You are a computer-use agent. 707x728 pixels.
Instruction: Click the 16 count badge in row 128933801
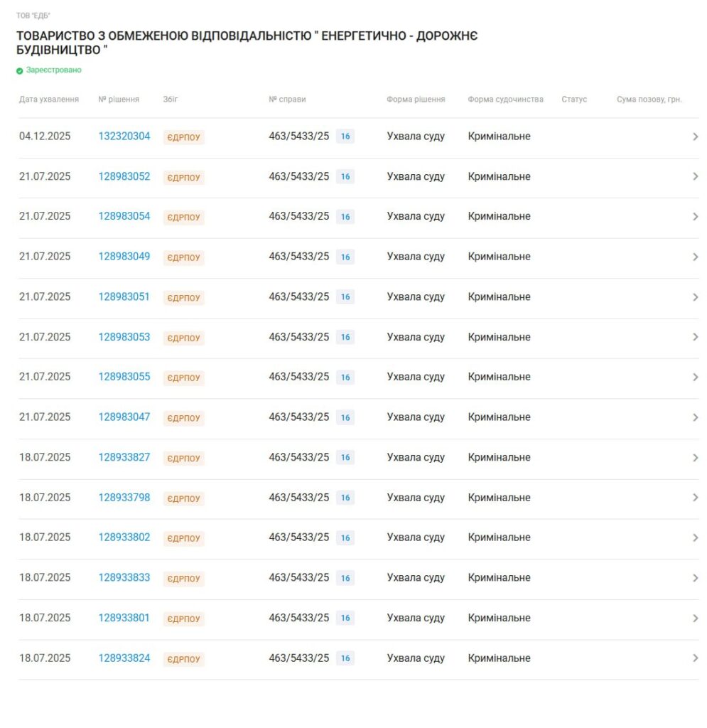(x=345, y=618)
